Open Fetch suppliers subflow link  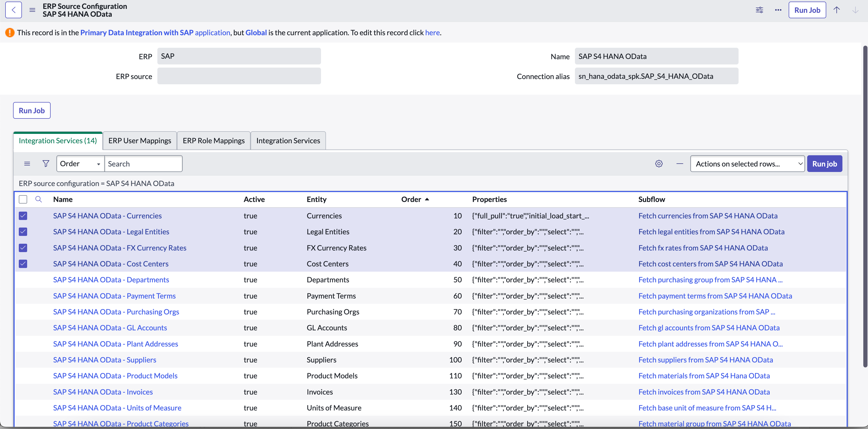706,360
